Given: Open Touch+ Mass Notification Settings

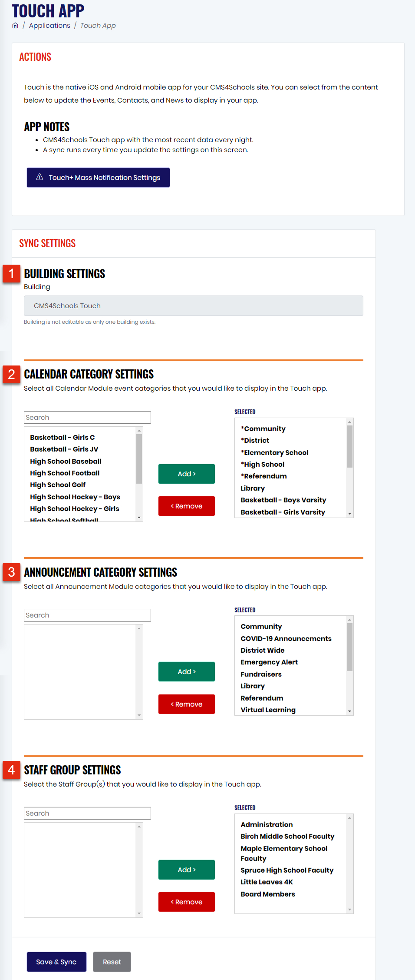Looking at the screenshot, I should pyautogui.click(x=98, y=177).
